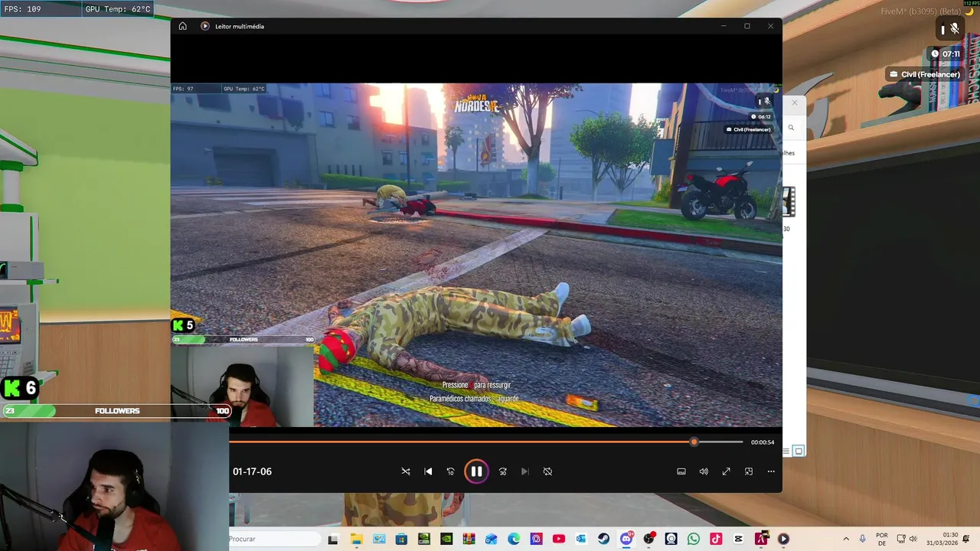This screenshot has height=551, width=980.
Task: Toggle the muted microphone indicator top right
Action: pos(954,29)
